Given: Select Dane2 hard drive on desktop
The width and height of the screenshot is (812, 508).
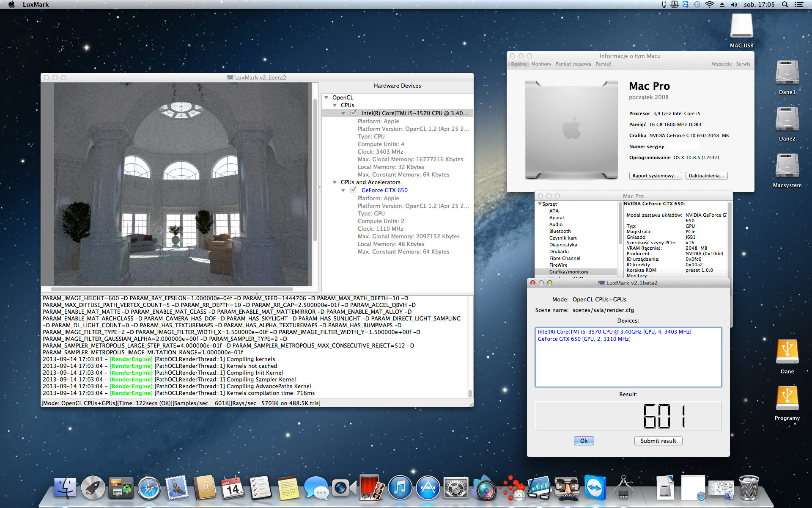Looking at the screenshot, I should (x=787, y=124).
